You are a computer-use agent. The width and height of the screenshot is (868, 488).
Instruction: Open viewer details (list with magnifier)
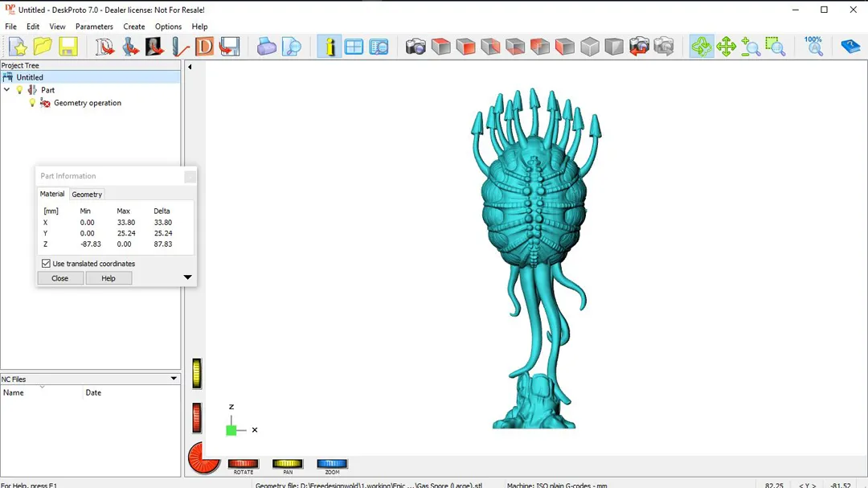tap(379, 47)
